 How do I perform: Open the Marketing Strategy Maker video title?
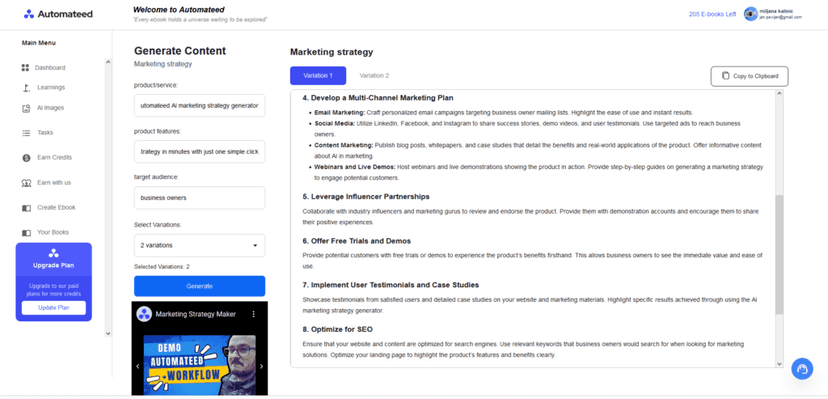tap(196, 314)
